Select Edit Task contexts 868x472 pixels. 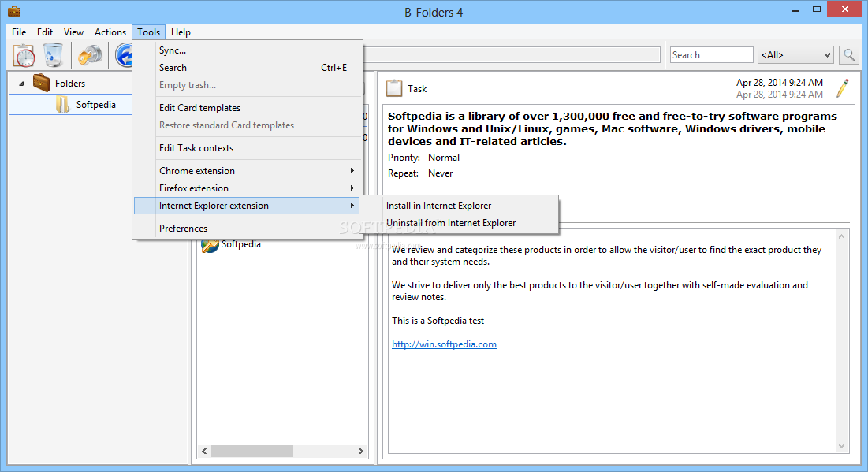click(x=248, y=147)
